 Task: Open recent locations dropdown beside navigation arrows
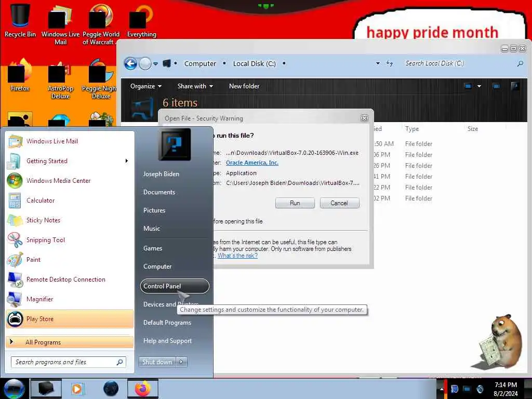pos(155,64)
